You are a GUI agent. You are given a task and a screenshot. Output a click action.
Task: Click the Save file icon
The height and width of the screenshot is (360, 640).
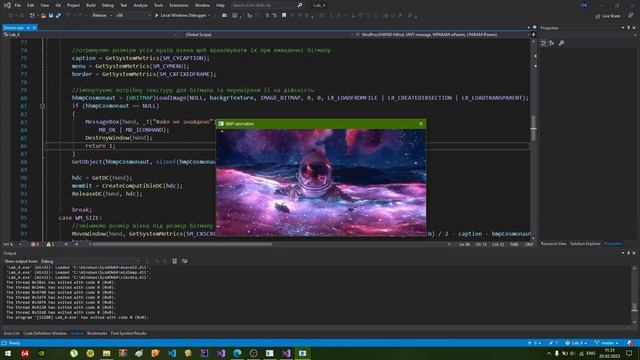(51, 16)
